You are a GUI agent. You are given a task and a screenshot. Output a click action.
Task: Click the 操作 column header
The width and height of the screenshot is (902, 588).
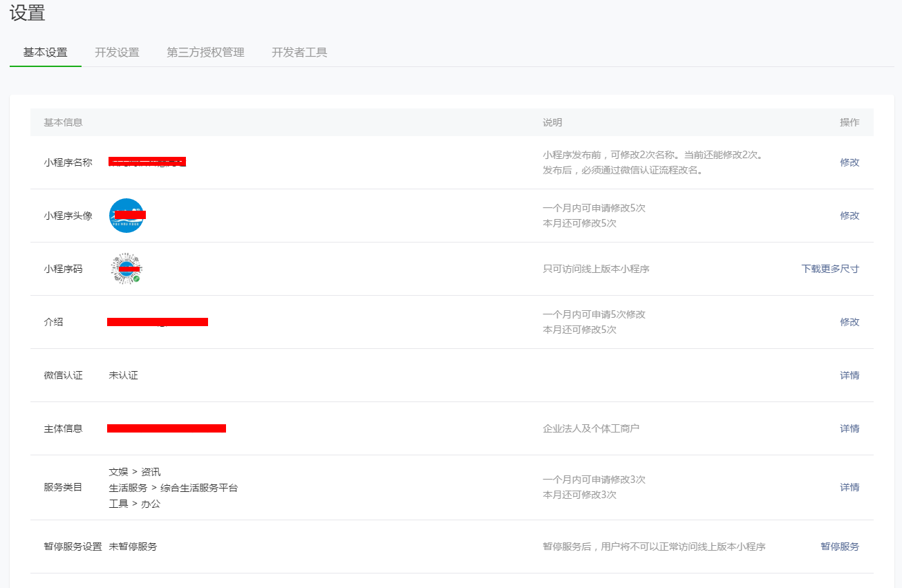pos(849,122)
